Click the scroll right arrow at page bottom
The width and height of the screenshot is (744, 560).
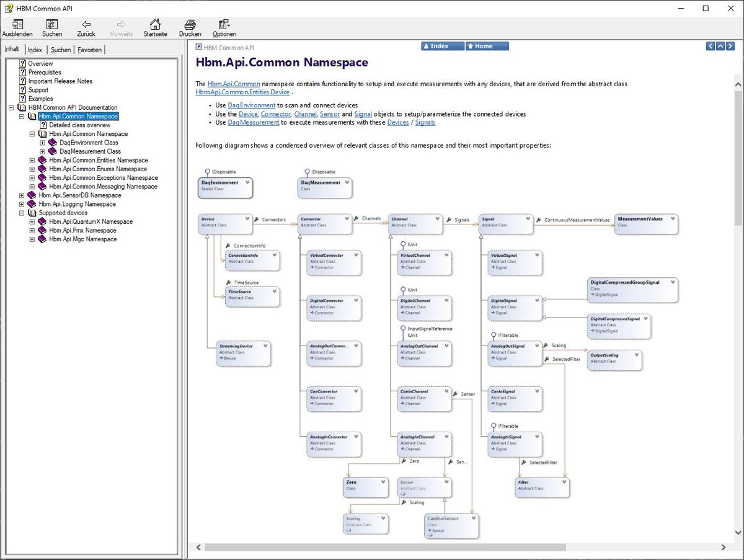tap(724, 548)
